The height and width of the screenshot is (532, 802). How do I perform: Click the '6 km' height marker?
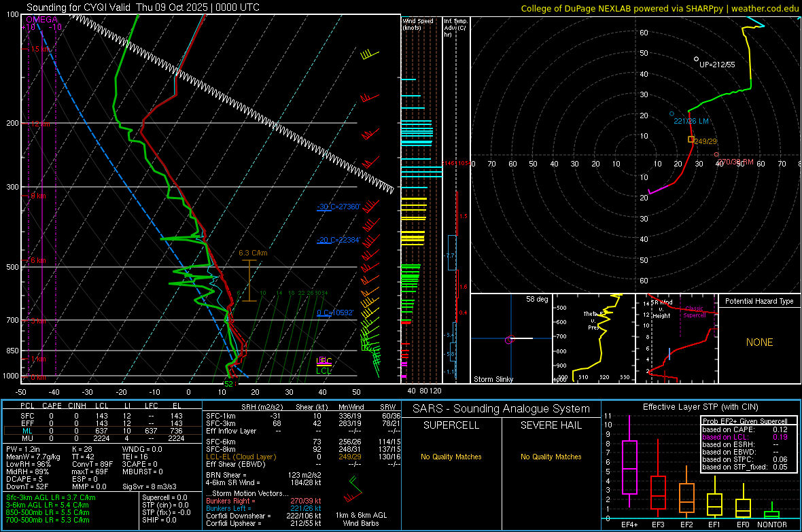click(x=38, y=260)
